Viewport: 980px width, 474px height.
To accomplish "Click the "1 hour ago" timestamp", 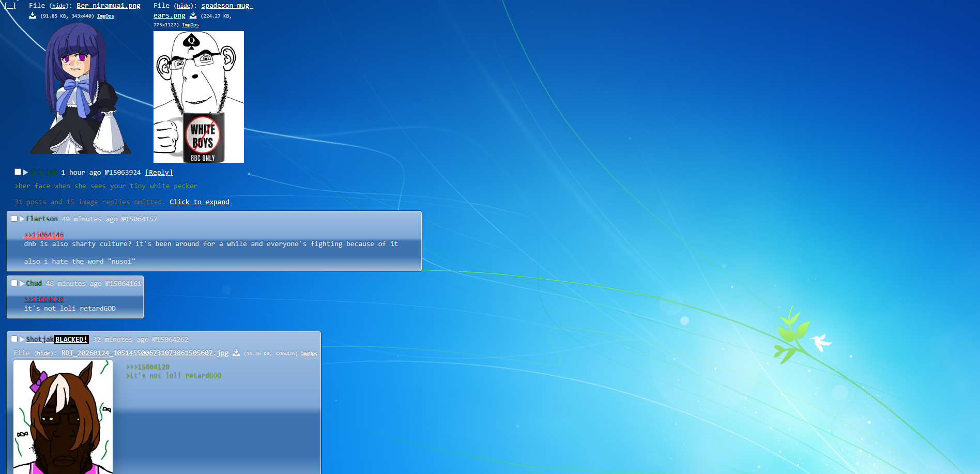I will [x=81, y=173].
